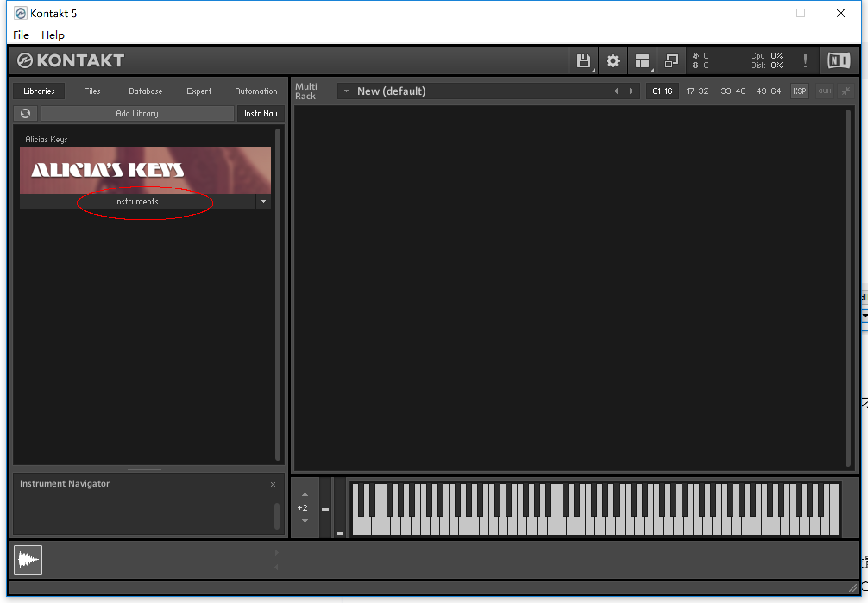The width and height of the screenshot is (868, 603).
Task: Expand Alicia's Keys library options arrow
Action: [x=264, y=201]
